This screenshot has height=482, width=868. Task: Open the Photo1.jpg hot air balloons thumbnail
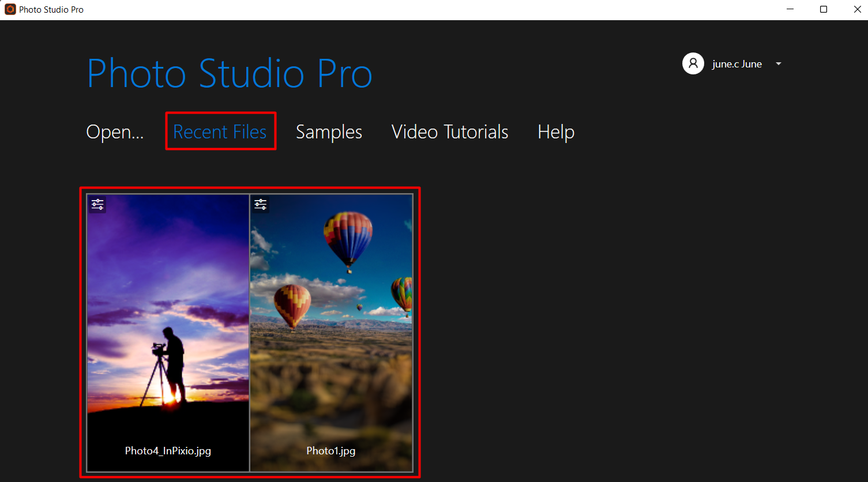(x=331, y=333)
